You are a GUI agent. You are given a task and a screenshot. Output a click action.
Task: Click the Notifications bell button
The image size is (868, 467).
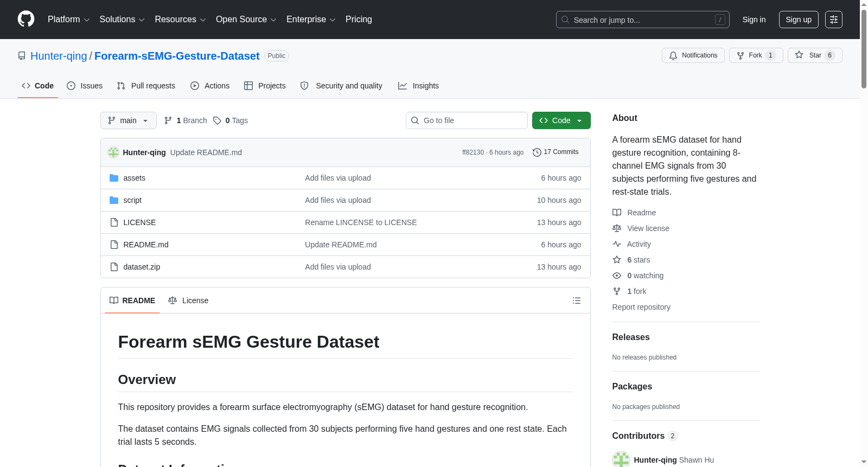(x=693, y=55)
